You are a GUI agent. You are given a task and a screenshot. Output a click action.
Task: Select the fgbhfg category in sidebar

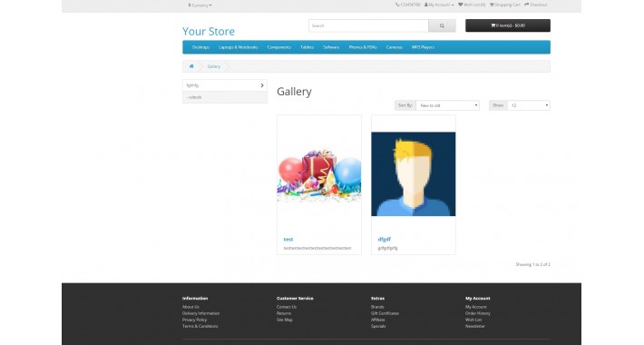[225, 85]
